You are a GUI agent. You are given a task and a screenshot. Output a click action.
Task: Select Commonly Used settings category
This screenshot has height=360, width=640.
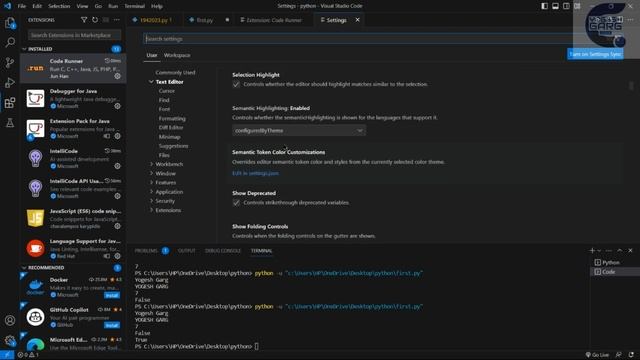tap(175, 72)
